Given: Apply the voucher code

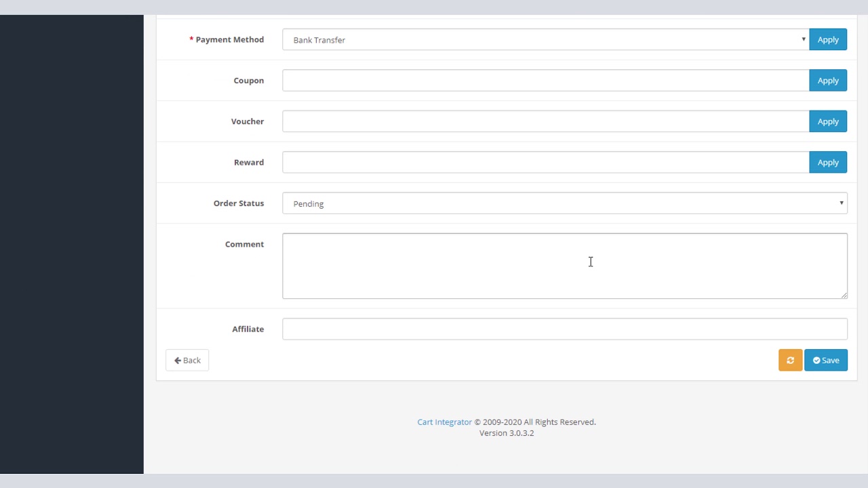Looking at the screenshot, I should point(828,121).
